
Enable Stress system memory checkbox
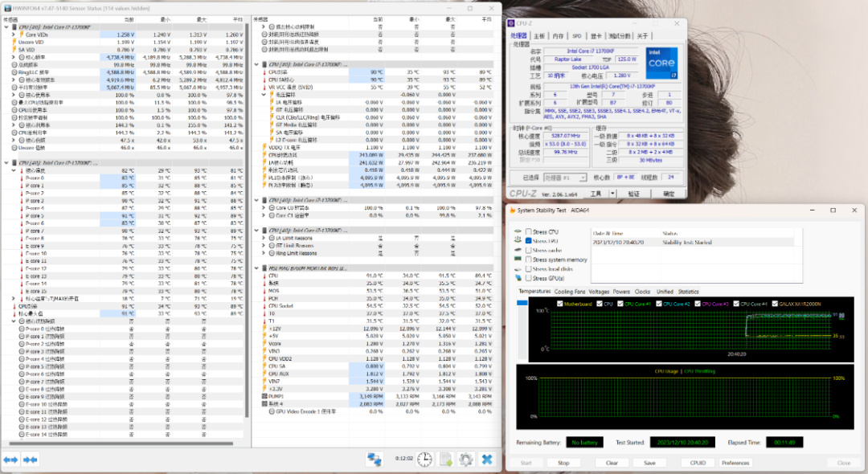[528, 260]
